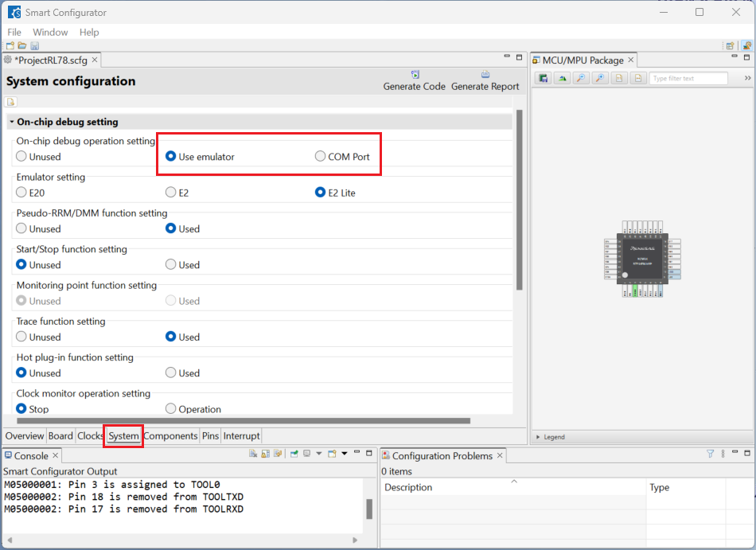Save the configuration with the floppy disk icon
The width and height of the screenshot is (756, 550).
tap(35, 46)
